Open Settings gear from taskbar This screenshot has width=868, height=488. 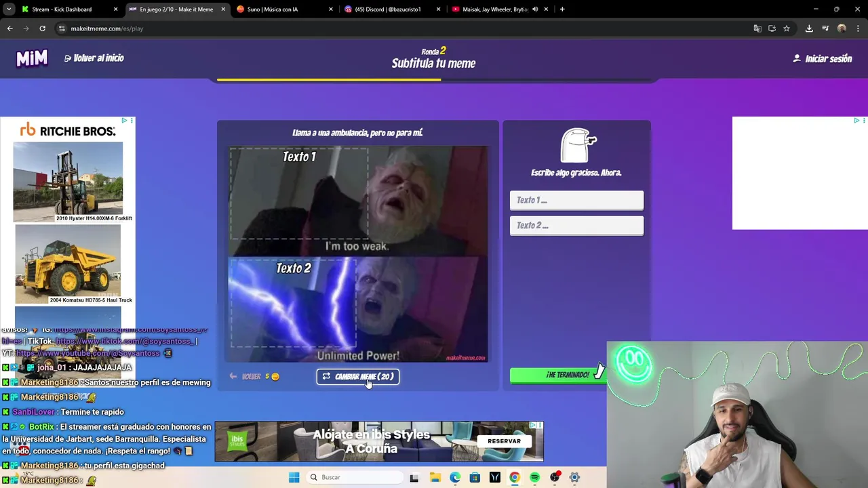[574, 477]
